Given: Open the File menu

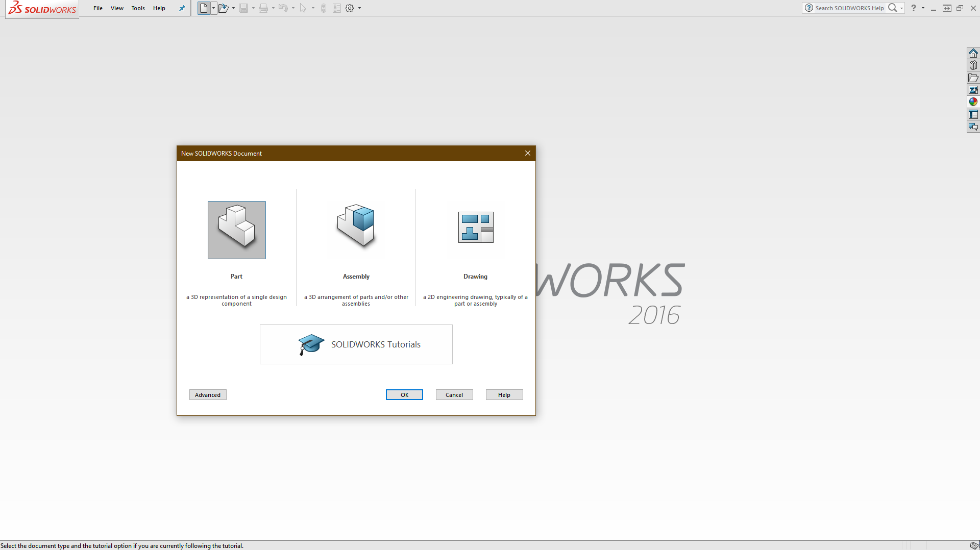Looking at the screenshot, I should click(98, 8).
